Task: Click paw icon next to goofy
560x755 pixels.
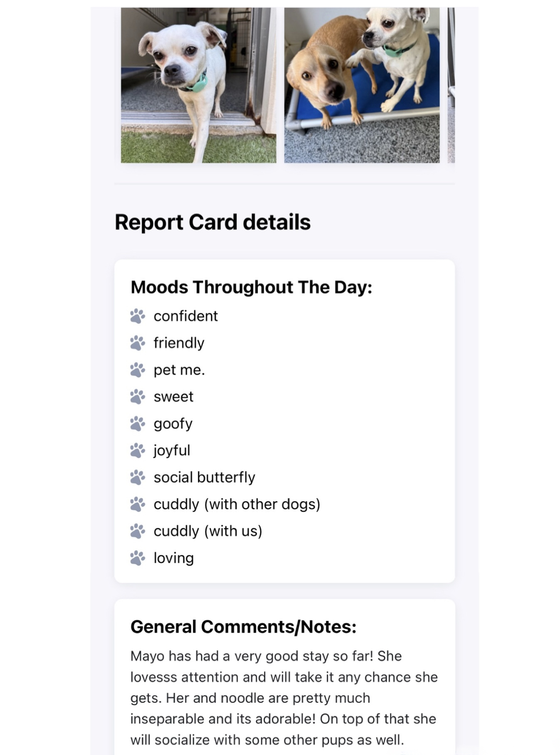Action: click(138, 423)
